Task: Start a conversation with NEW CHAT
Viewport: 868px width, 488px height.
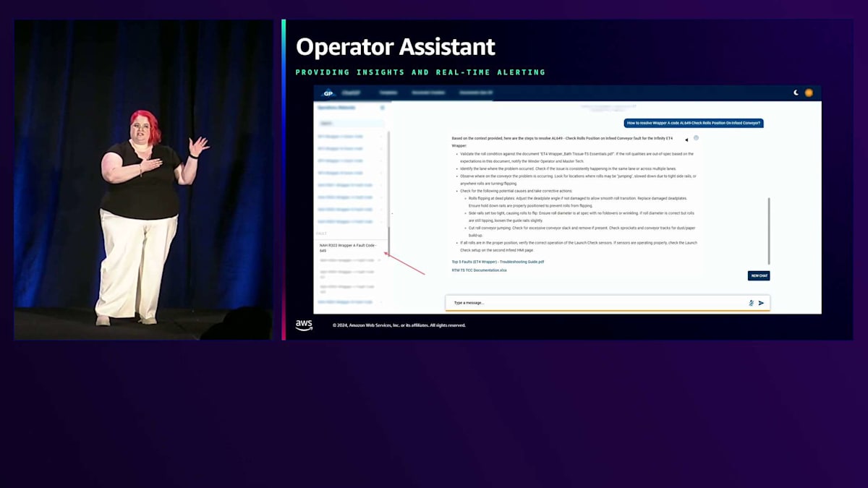Action: click(759, 275)
